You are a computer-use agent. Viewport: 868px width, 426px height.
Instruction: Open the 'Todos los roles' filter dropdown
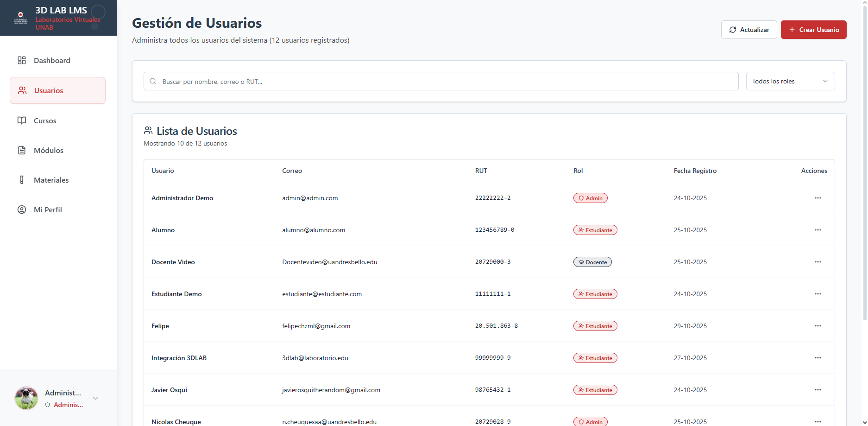pos(790,81)
